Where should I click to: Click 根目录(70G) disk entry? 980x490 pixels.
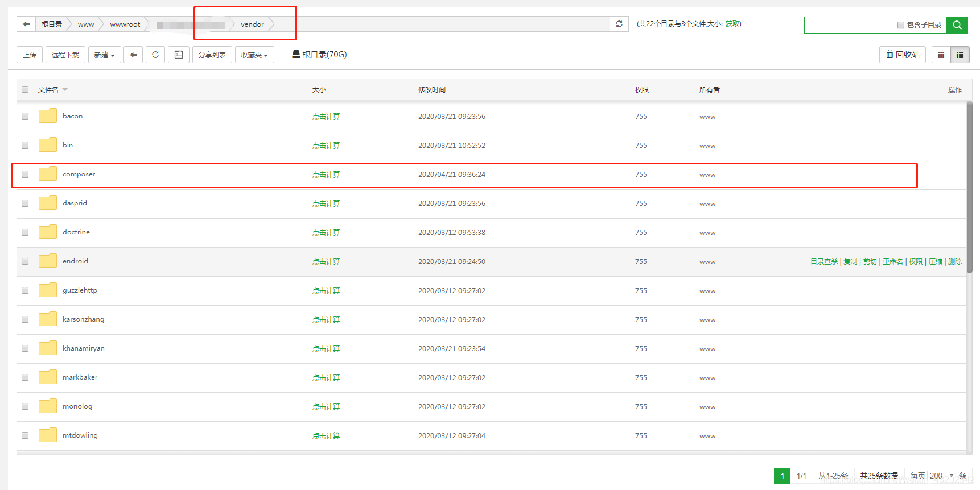click(x=319, y=55)
